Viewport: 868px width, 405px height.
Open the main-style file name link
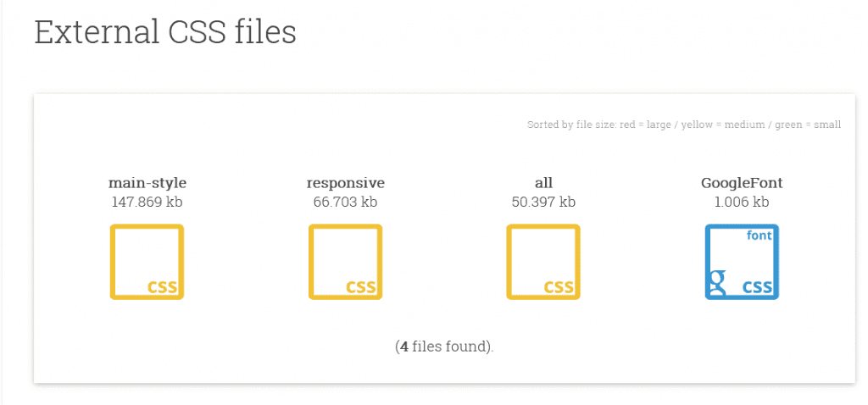(x=147, y=183)
